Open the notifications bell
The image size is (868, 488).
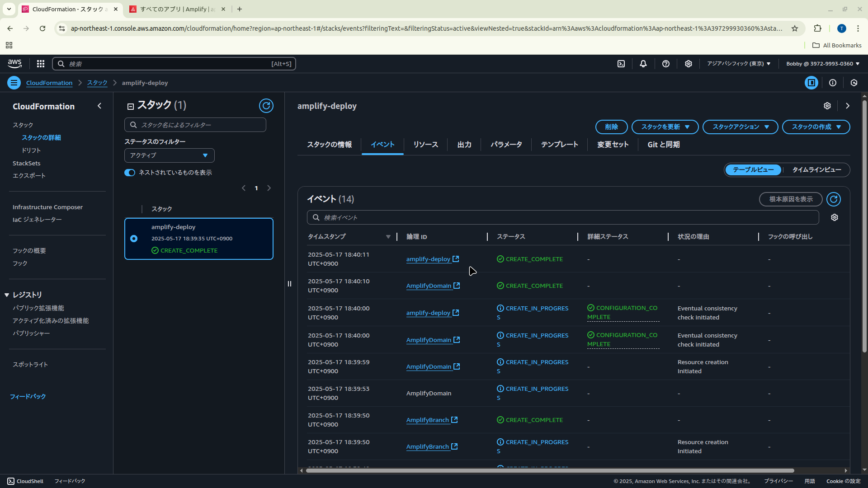[643, 64]
